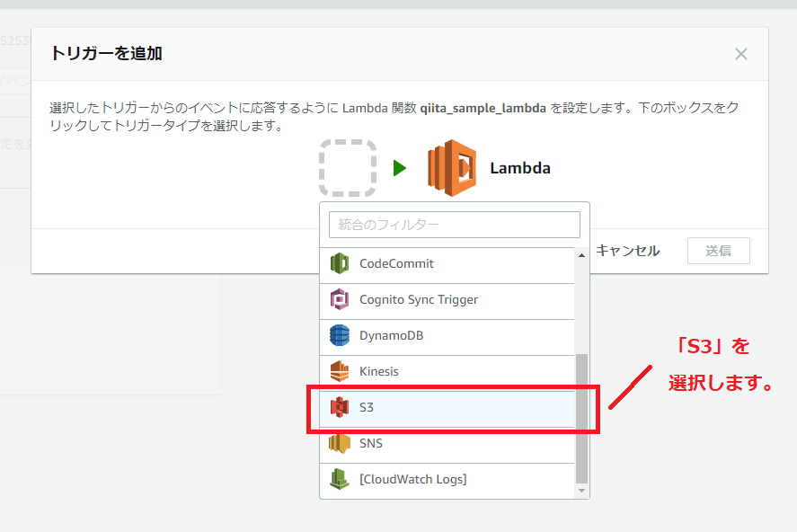Screen dimensions: 797x532
Task: Click the 統合のフィルター filter field
Action: [454, 225]
